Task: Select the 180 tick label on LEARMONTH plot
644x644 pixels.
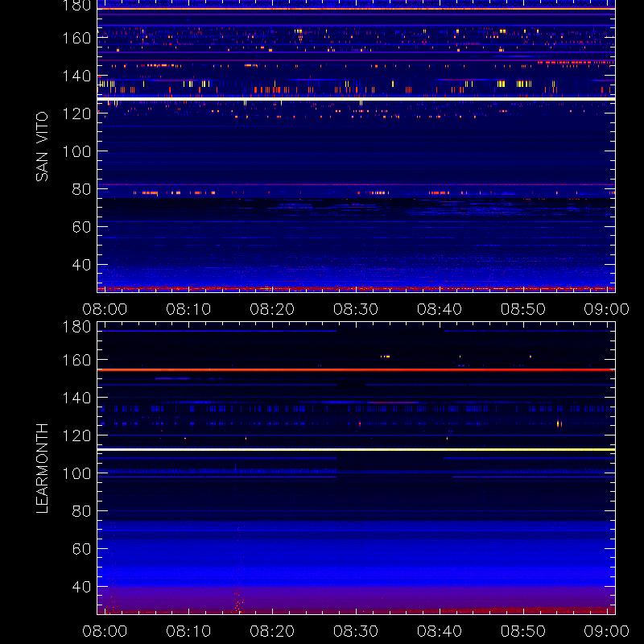Action: (x=76, y=327)
